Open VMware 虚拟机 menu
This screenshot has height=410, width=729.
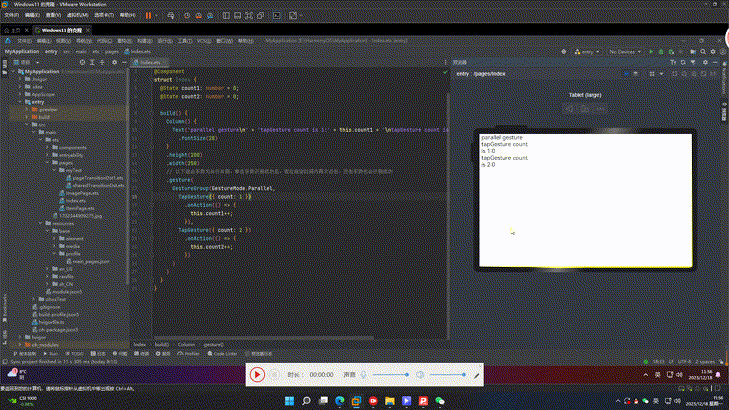tap(78, 15)
